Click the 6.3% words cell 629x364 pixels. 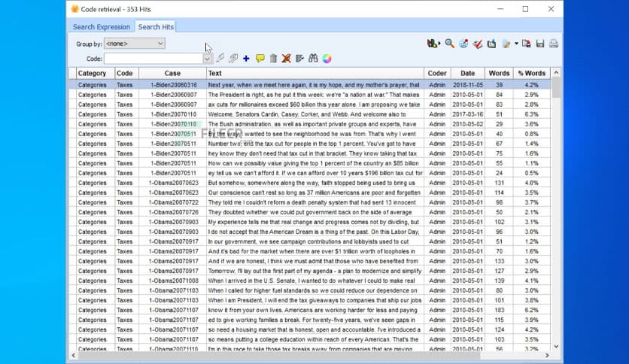[531, 114]
